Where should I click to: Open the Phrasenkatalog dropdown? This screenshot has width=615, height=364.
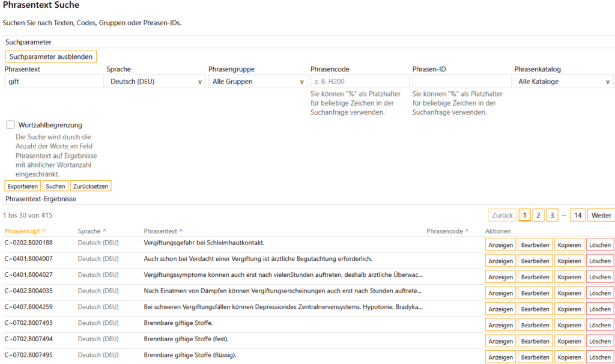tap(563, 82)
